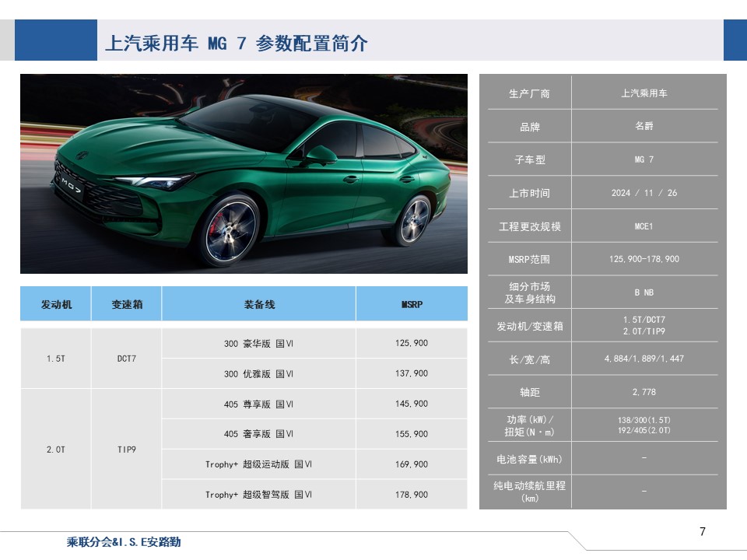Click the price 178,900
Screen dimensions: 747x560
point(412,495)
